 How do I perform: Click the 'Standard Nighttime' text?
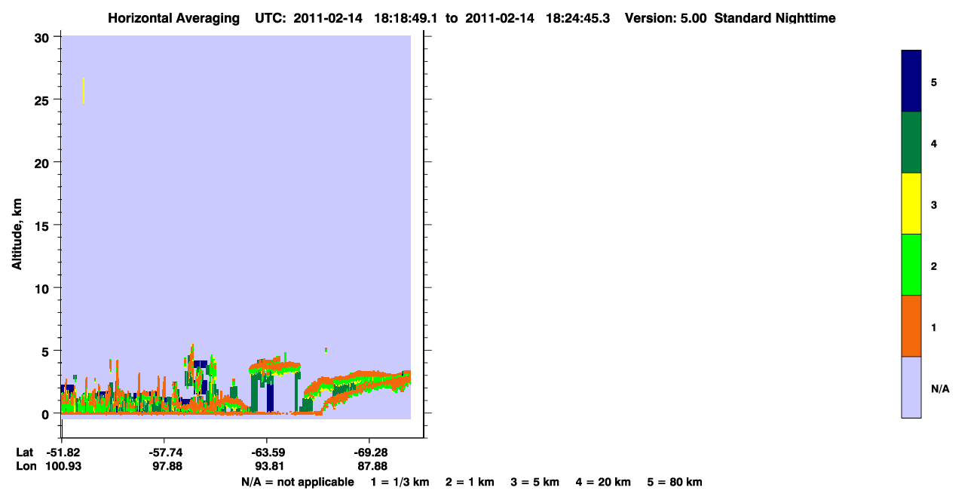tap(775, 18)
